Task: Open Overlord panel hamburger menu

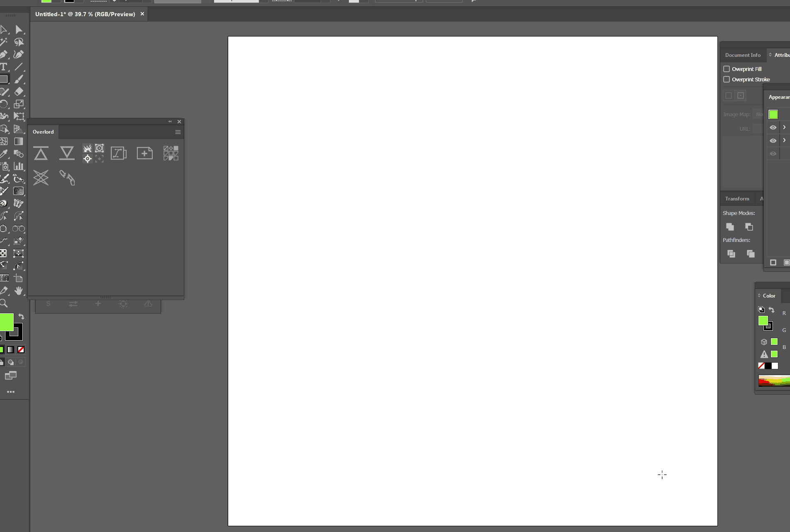Action: [178, 132]
